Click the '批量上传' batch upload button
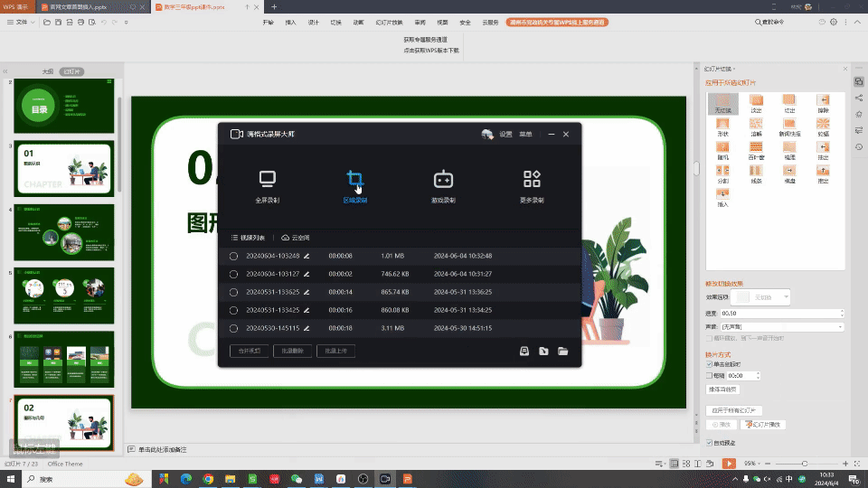Screen dimensions: 868x488 point(336,351)
